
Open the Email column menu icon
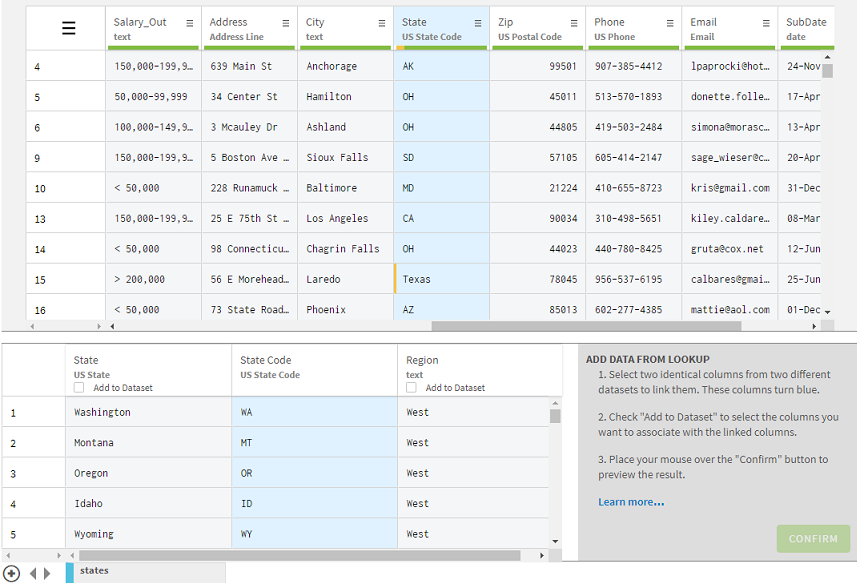pyautogui.click(x=766, y=23)
